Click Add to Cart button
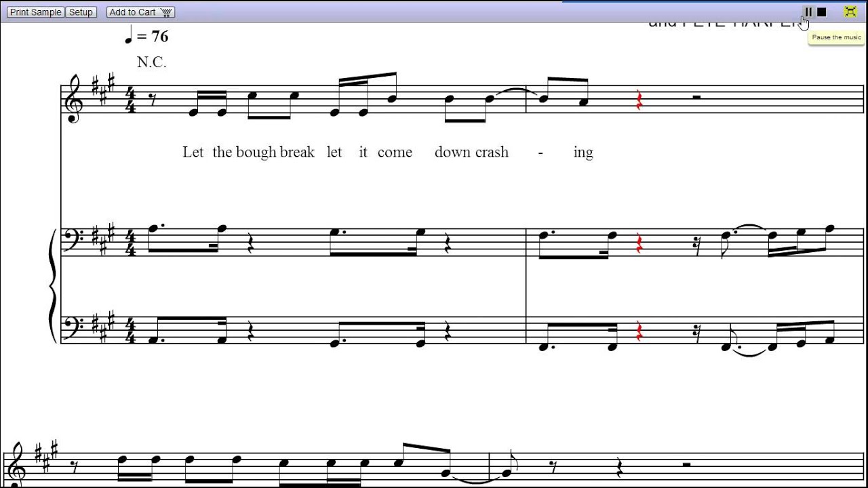 point(141,12)
